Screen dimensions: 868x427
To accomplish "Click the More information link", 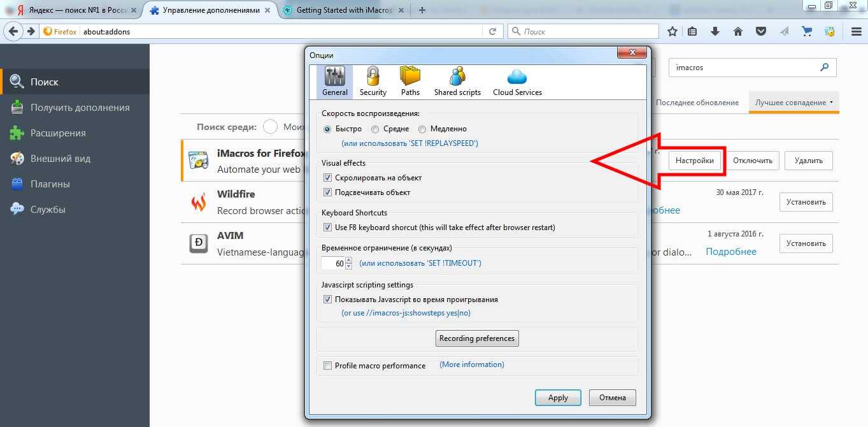I will (472, 365).
